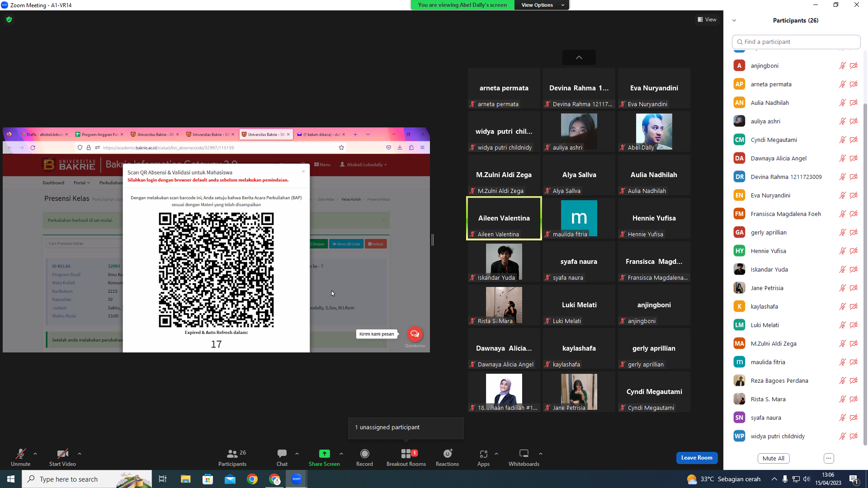Image resolution: width=868 pixels, height=488 pixels.
Task: Toggle video icon for Eva Nuryandini in list
Action: click(x=854, y=195)
